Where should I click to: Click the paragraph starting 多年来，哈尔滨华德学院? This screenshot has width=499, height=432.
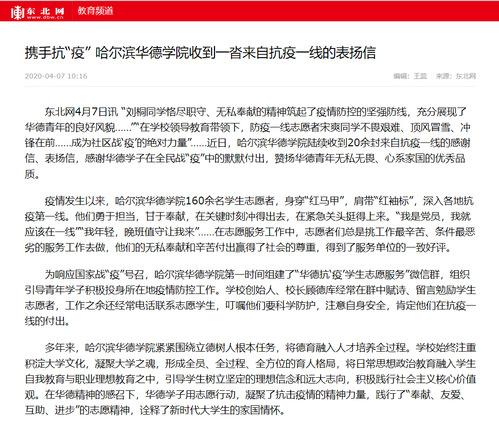tap(250, 379)
